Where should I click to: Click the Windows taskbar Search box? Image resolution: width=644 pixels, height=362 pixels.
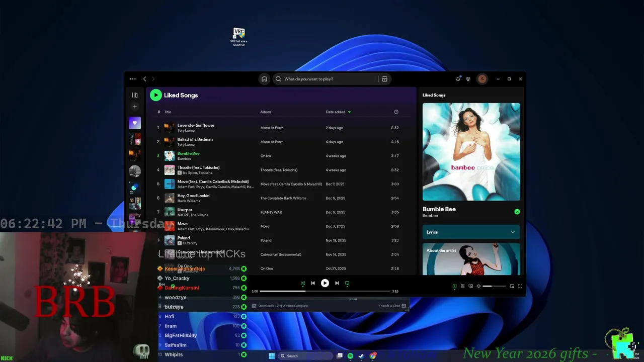[306, 356]
